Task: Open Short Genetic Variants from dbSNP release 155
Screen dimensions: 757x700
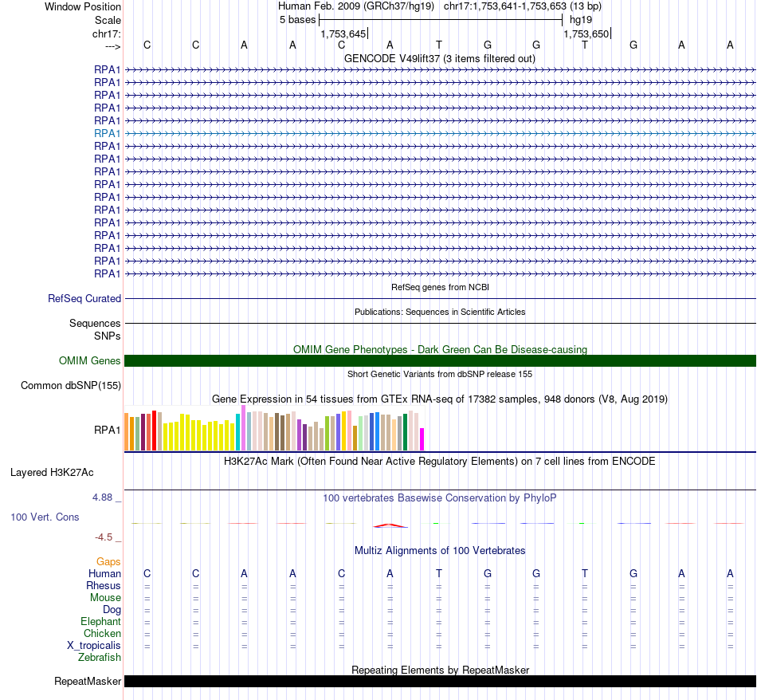Action: point(440,374)
